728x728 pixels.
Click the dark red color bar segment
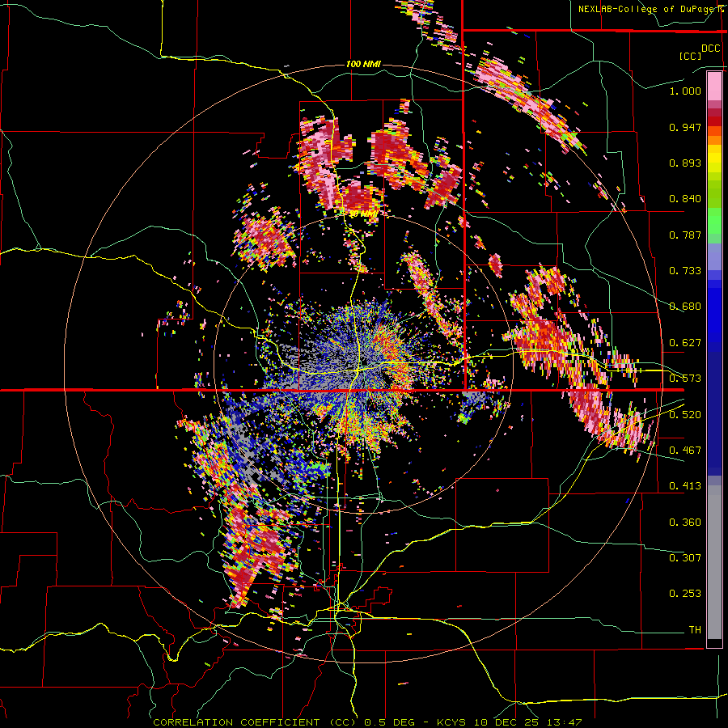tap(714, 121)
